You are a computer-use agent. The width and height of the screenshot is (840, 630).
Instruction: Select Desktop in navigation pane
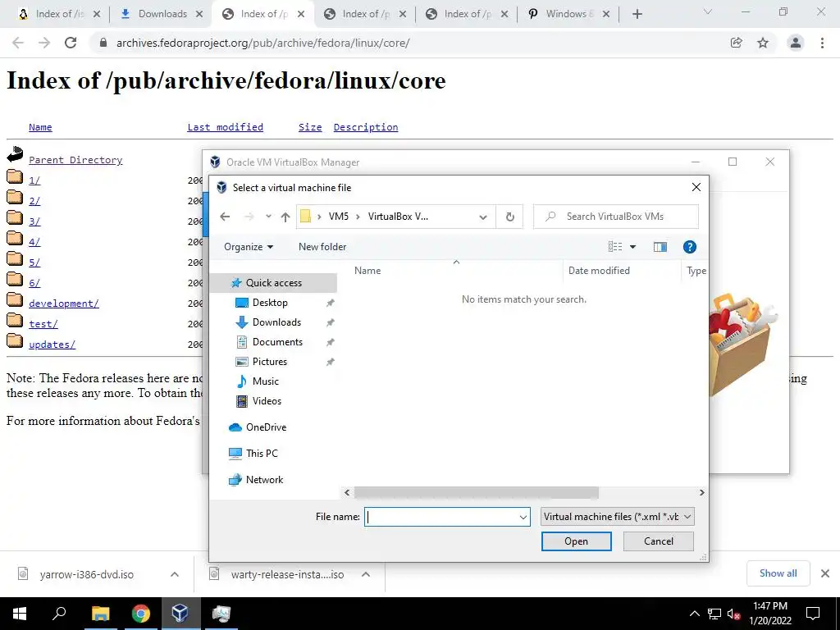click(270, 303)
